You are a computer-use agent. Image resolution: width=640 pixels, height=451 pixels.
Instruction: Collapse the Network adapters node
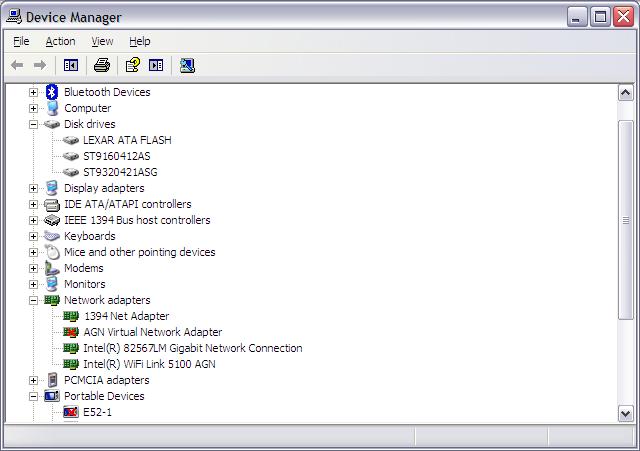33,300
